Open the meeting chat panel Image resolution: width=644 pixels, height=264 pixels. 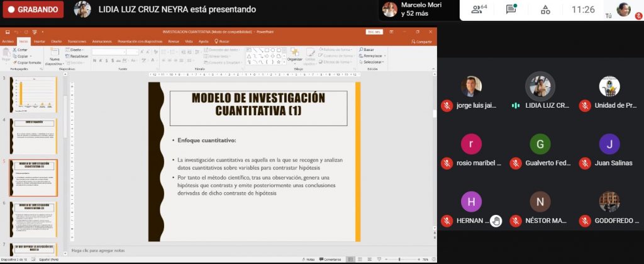pyautogui.click(x=511, y=9)
